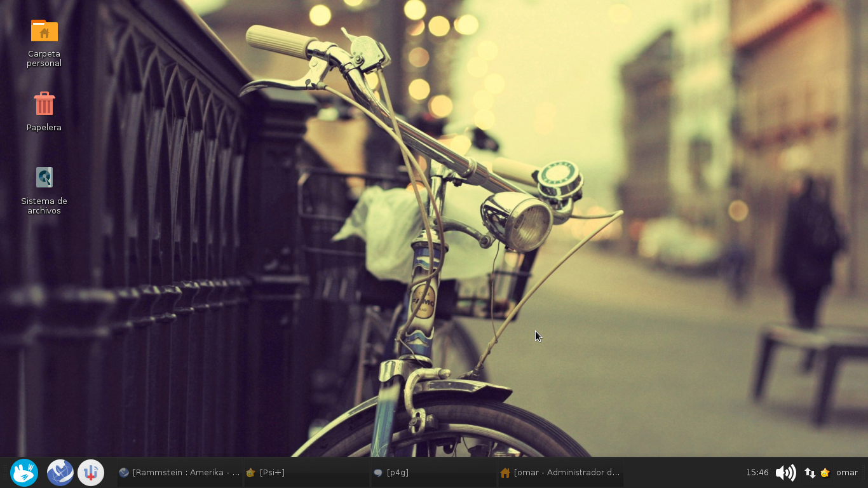Click the Psi+ star tray icon

click(825, 473)
